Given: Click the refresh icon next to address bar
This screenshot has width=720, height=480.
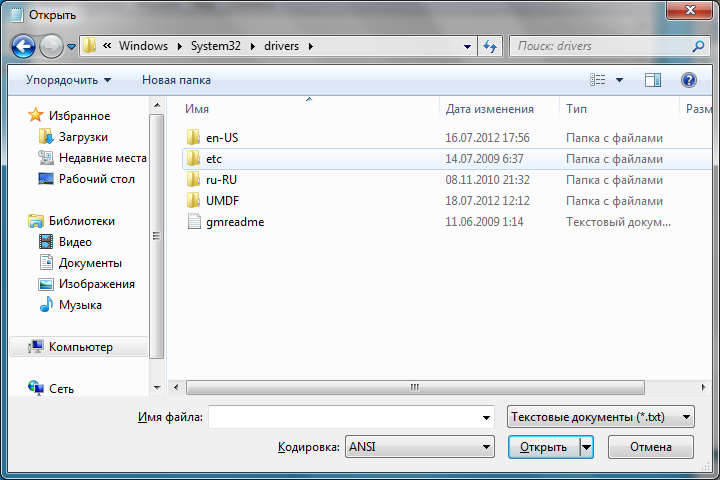Looking at the screenshot, I should 490,46.
